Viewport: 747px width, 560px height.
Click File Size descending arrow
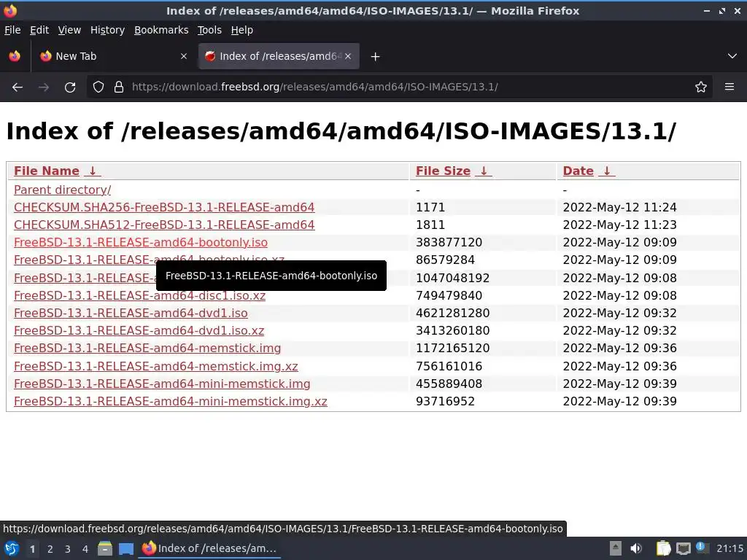[484, 171]
